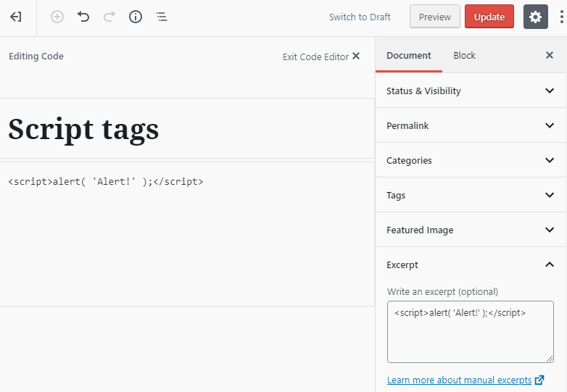567x392 pixels.
Task: Select the Document tab
Action: tap(408, 55)
